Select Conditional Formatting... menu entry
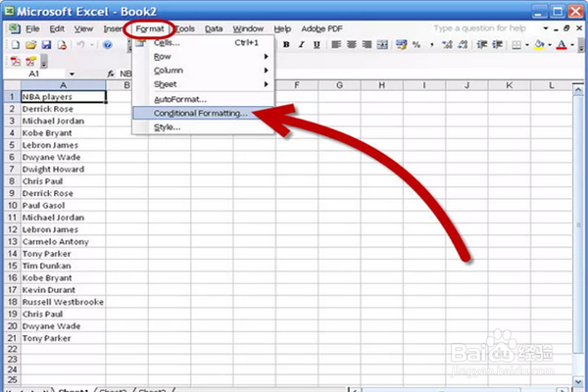The height and width of the screenshot is (392, 588). tap(203, 114)
